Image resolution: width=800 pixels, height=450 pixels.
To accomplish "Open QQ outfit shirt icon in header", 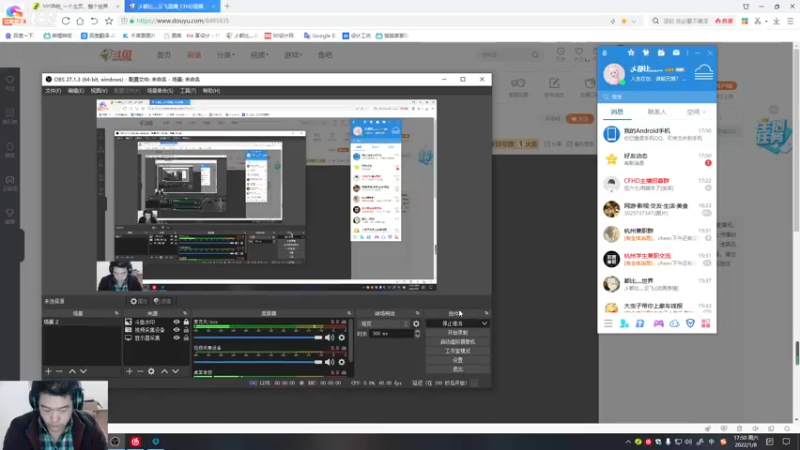I will [x=646, y=53].
